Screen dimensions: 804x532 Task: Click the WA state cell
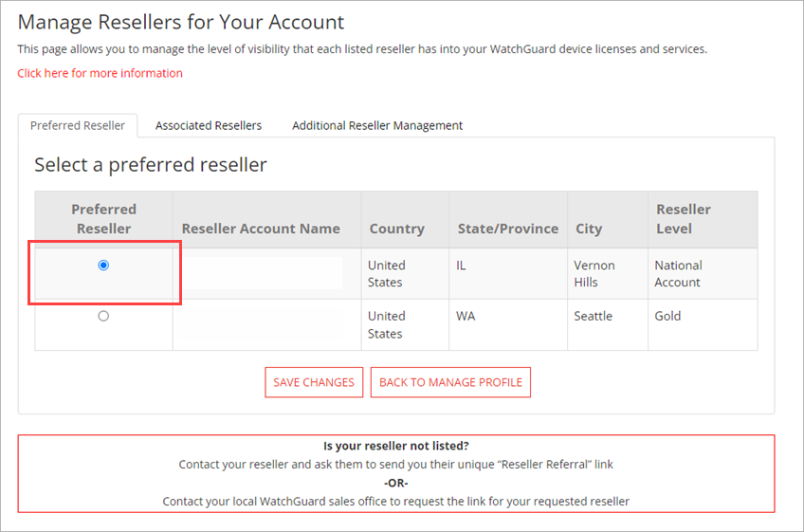[466, 316]
